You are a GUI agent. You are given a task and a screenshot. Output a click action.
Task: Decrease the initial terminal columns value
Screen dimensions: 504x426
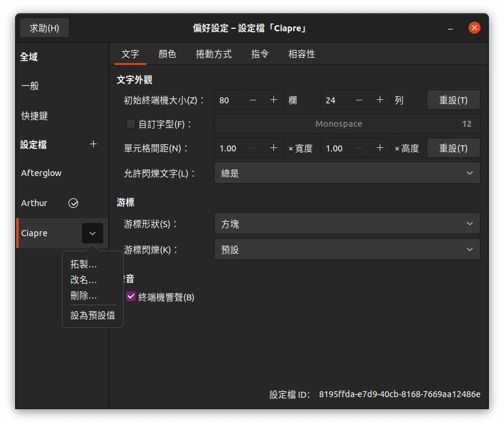click(253, 100)
